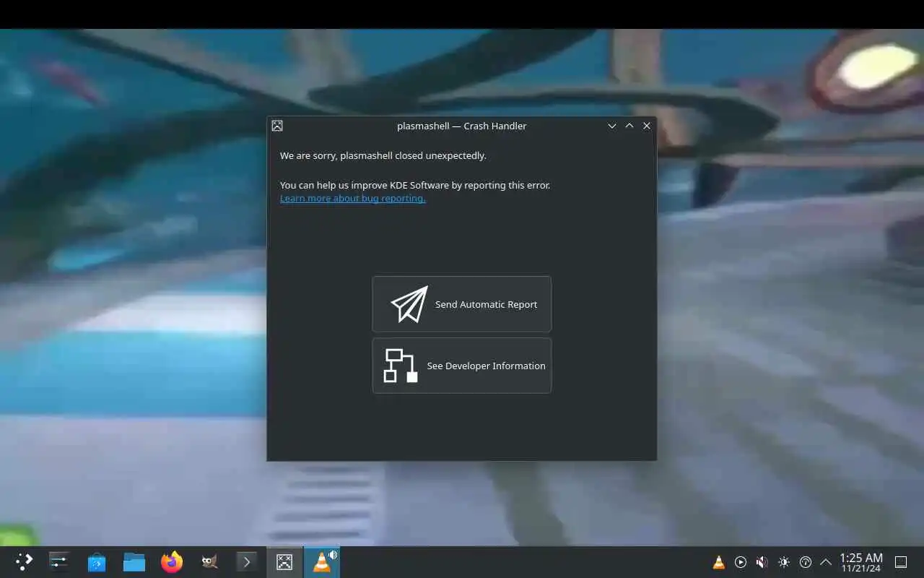Open Dolphin file manager

point(134,562)
